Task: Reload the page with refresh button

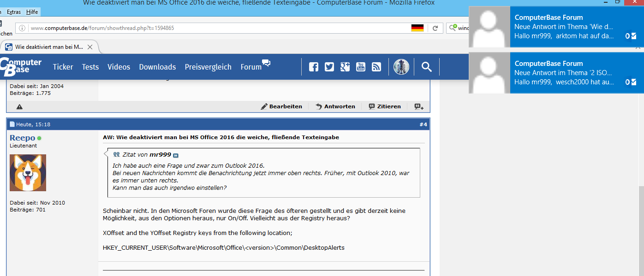Action: click(435, 28)
